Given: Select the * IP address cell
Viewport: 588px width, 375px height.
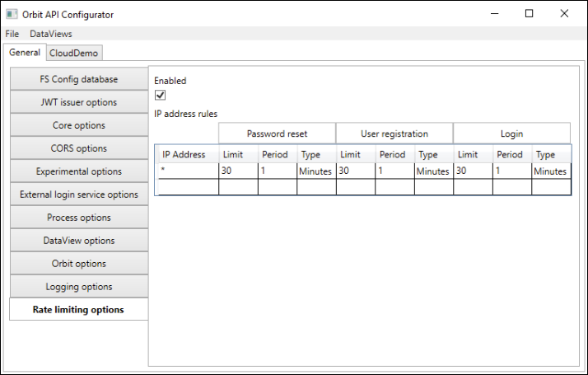Looking at the screenshot, I should coord(189,171).
